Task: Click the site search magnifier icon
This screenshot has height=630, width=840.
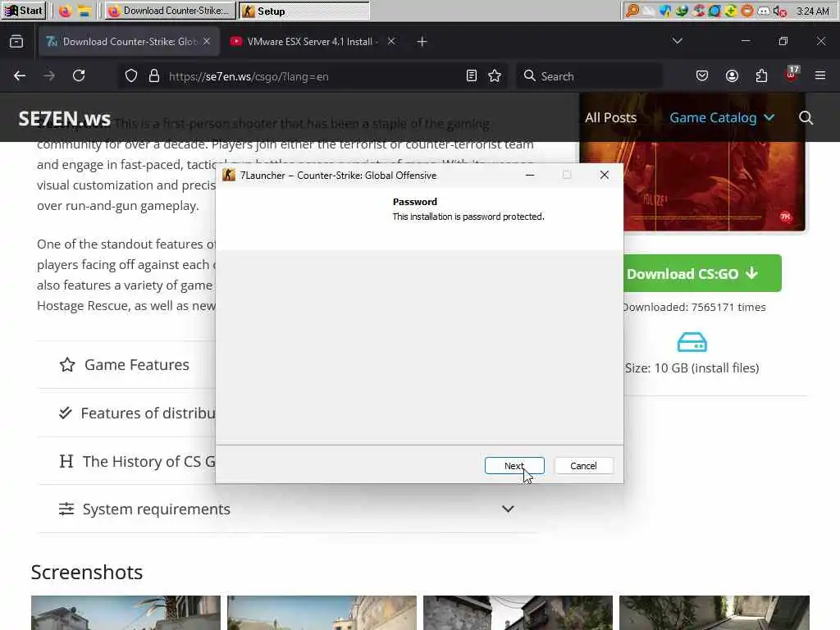Action: click(806, 118)
